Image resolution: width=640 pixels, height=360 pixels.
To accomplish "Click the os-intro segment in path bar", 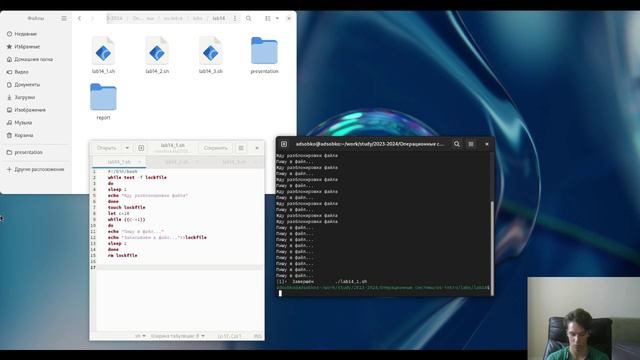I will click(173, 18).
